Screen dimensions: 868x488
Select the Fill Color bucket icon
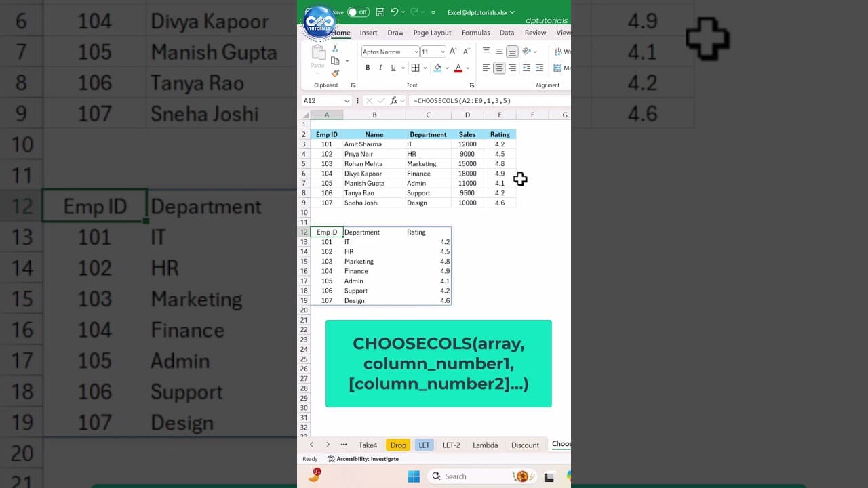(x=438, y=68)
